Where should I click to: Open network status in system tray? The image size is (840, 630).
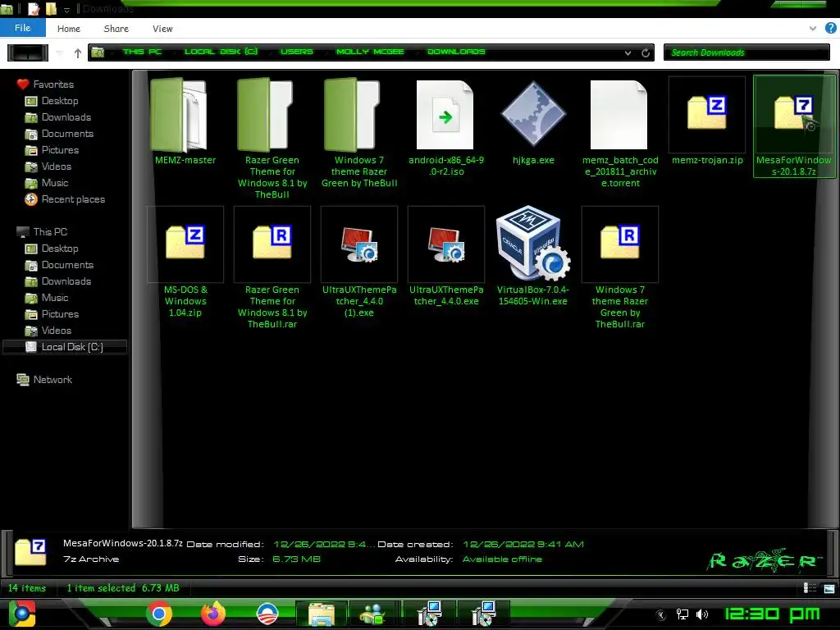682,614
